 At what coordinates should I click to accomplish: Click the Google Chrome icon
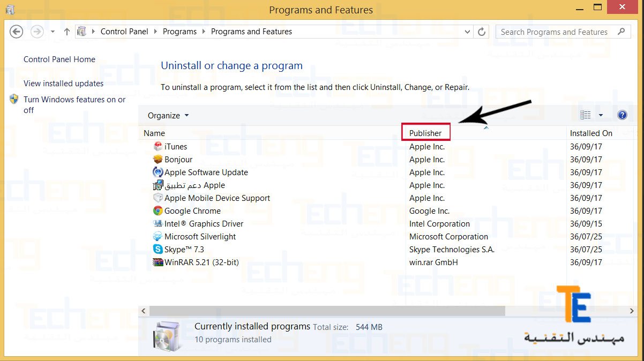158,210
